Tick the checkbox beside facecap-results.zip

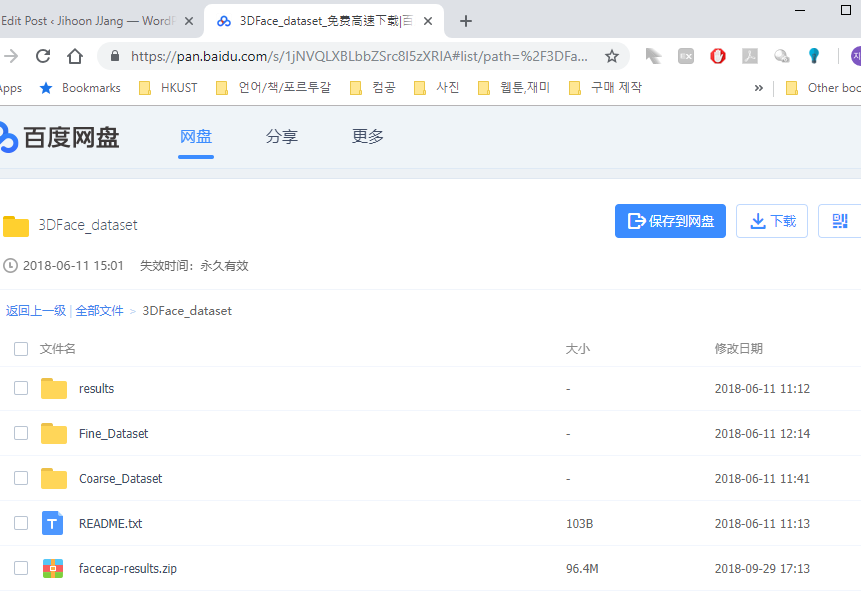21,568
